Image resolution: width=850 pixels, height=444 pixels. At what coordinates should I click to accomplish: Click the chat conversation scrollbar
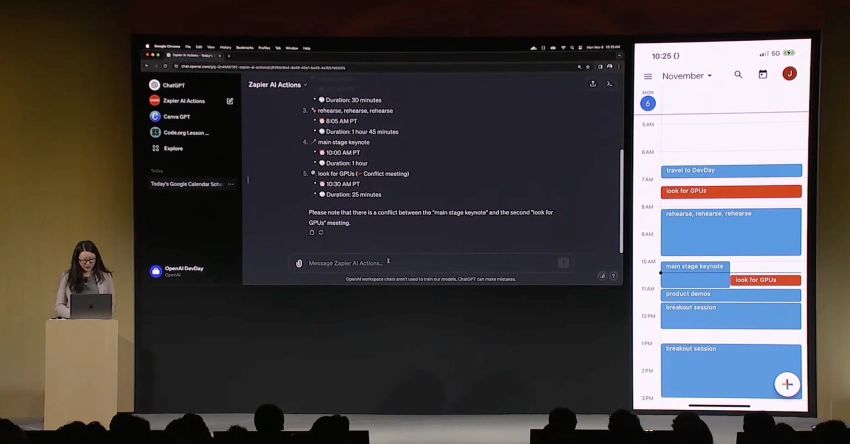tap(621, 201)
